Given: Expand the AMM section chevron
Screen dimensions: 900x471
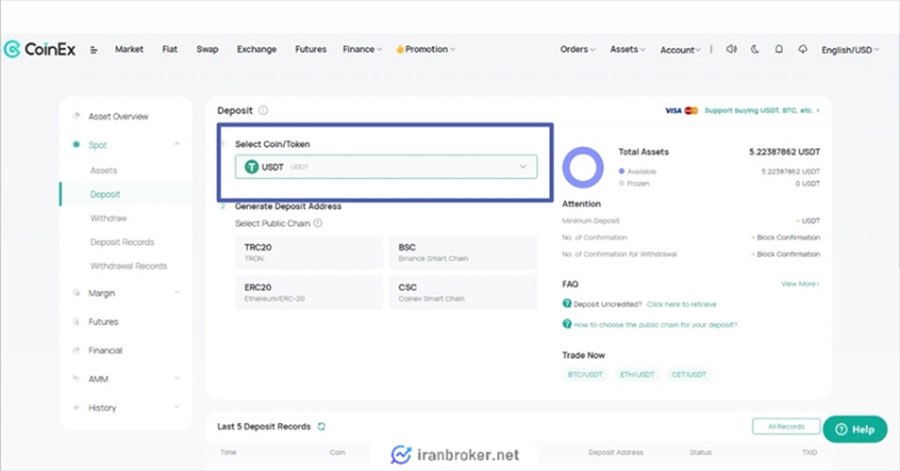Looking at the screenshot, I should 177,378.
